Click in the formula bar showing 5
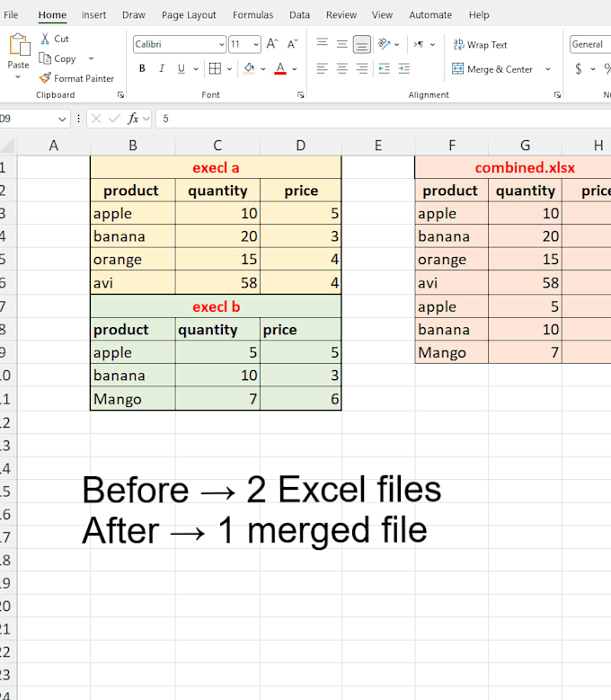The image size is (611, 700). tap(384, 119)
